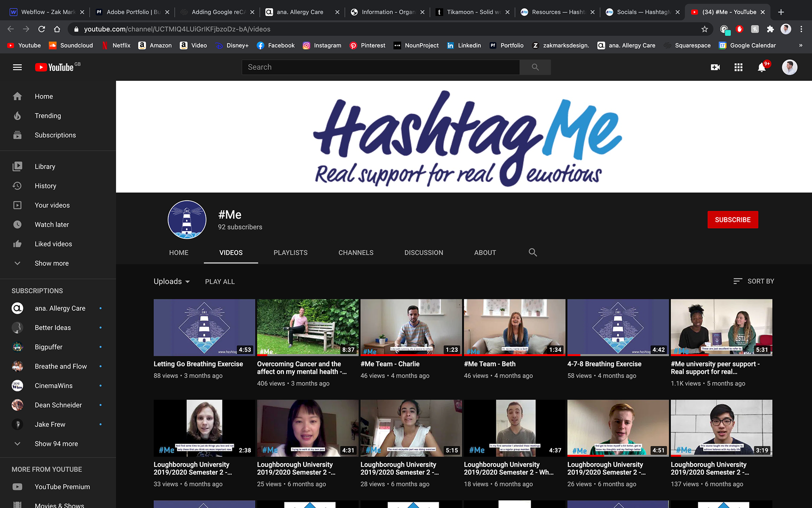
Task: Open the Discussion tab
Action: click(424, 253)
